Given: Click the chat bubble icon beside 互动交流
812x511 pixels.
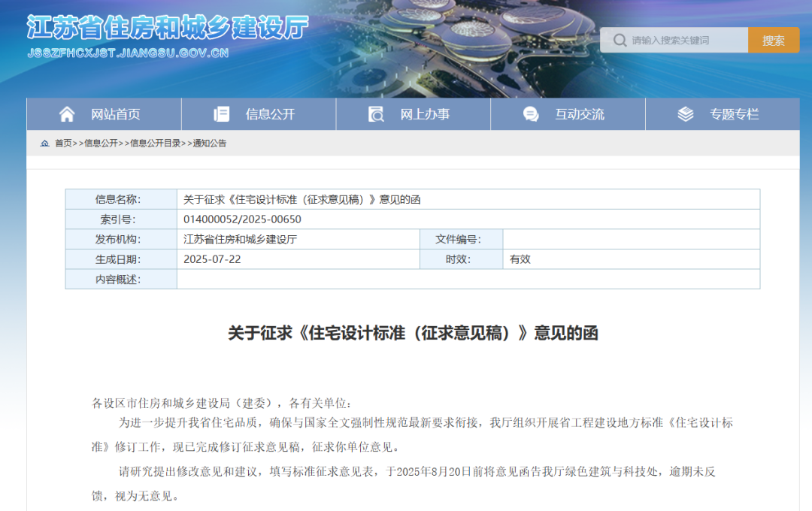Looking at the screenshot, I should (x=531, y=114).
